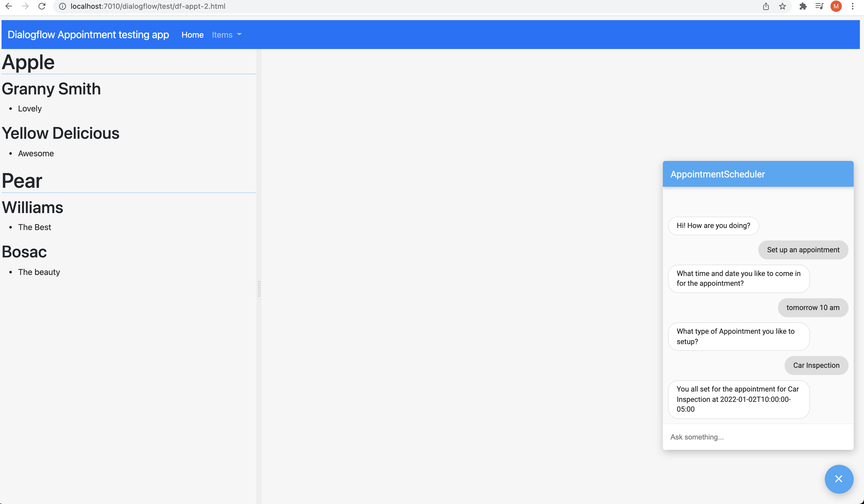Click the Car Inspection chat bubble
Image resolution: width=864 pixels, height=504 pixels.
pyautogui.click(x=816, y=365)
